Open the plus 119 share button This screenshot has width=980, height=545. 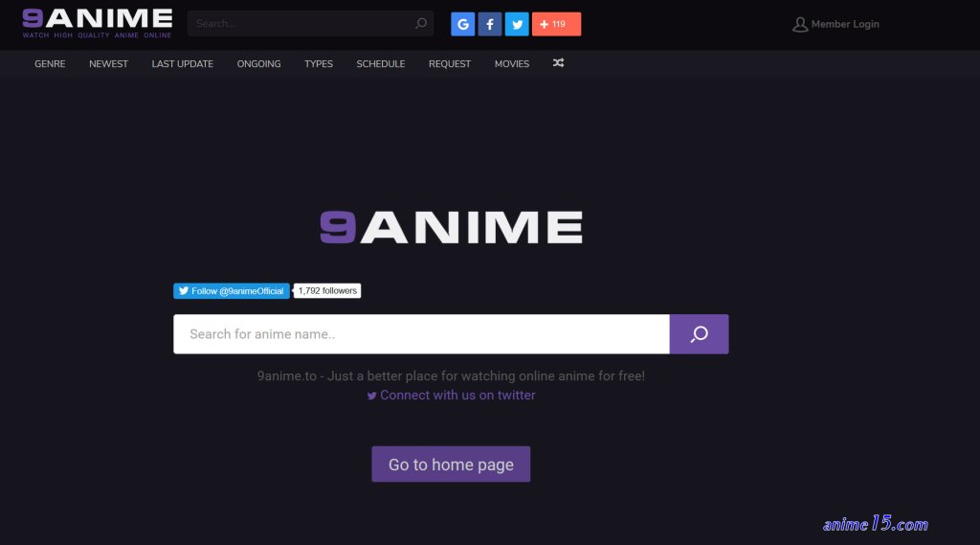pyautogui.click(x=556, y=24)
